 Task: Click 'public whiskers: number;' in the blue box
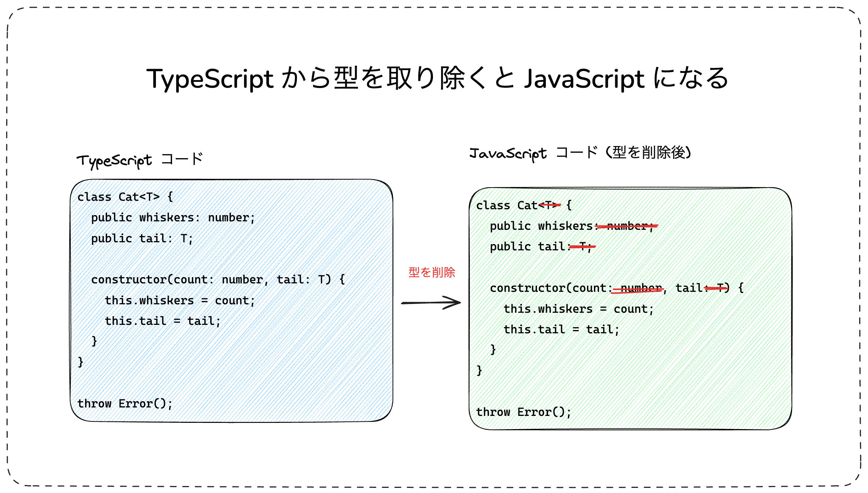(173, 218)
